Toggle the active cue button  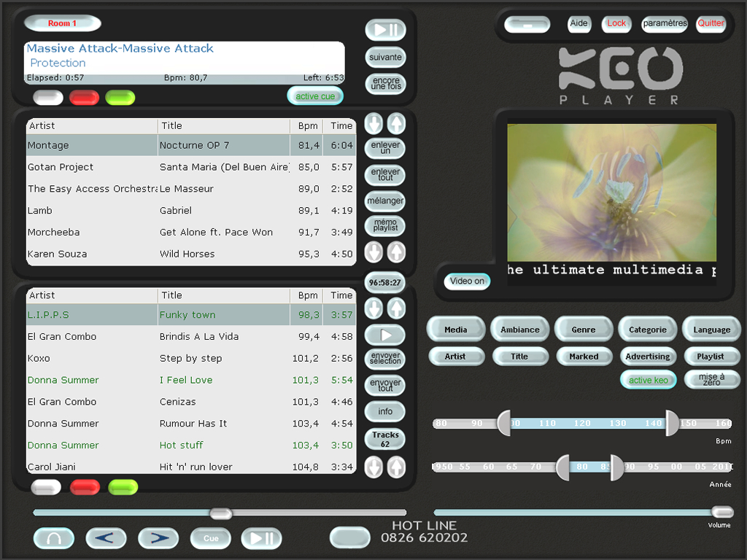pos(315,96)
